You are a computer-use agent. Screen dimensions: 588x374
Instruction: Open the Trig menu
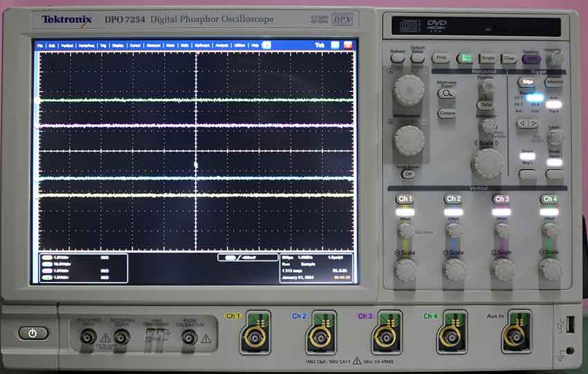coord(103,46)
